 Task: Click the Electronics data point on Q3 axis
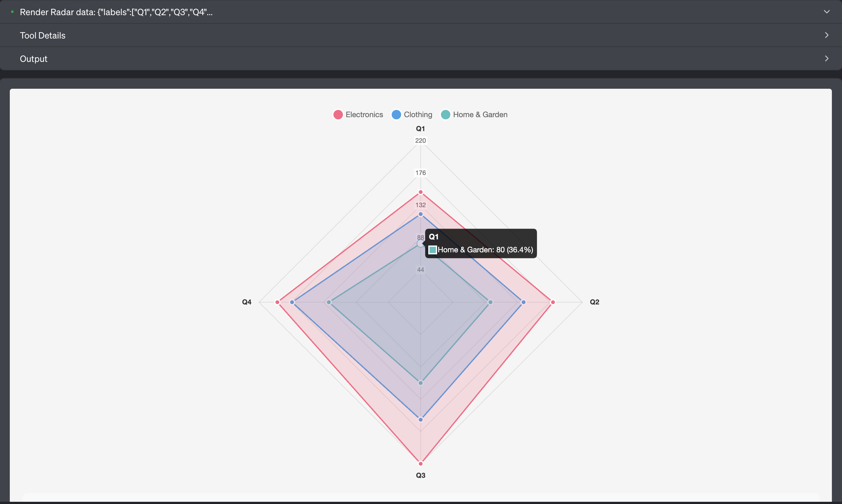(420, 464)
